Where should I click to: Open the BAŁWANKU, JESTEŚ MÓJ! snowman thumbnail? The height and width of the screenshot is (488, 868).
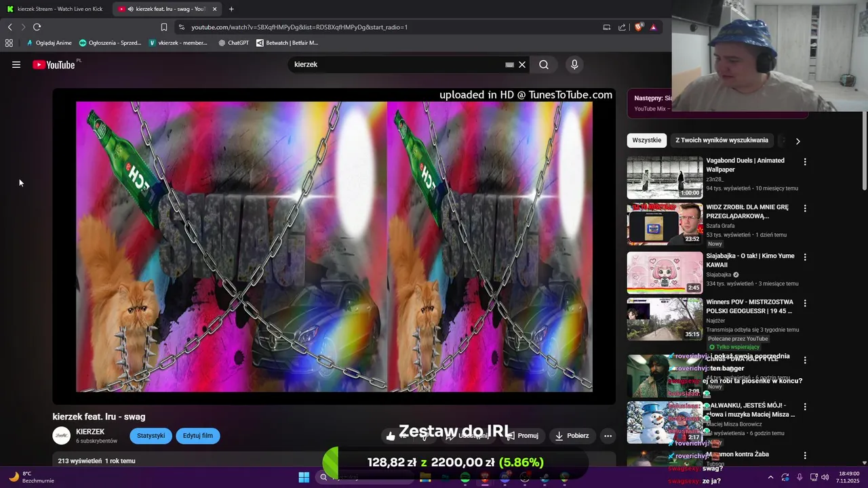click(665, 422)
